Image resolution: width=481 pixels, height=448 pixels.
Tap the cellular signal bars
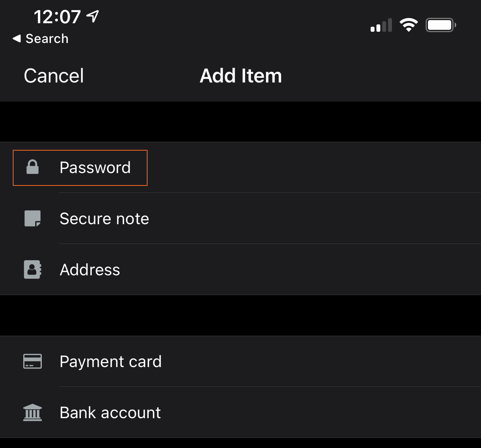[x=381, y=26]
